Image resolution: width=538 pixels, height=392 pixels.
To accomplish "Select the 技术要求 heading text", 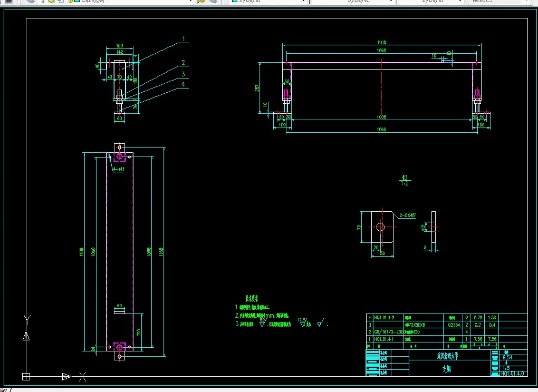I will (x=252, y=298).
